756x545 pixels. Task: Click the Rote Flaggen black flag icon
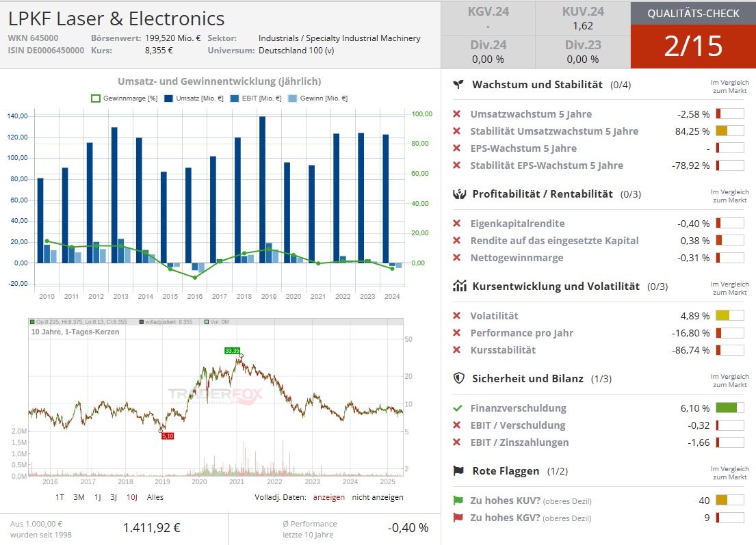point(458,470)
